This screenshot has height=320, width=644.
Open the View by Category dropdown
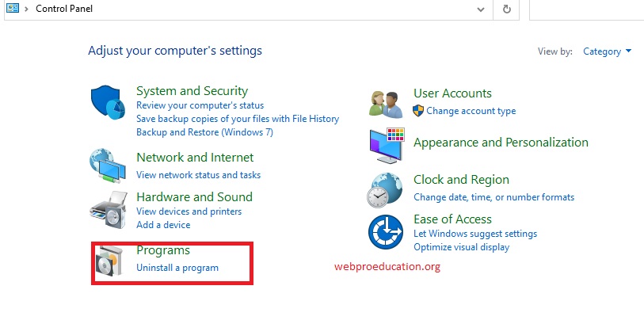click(x=607, y=51)
